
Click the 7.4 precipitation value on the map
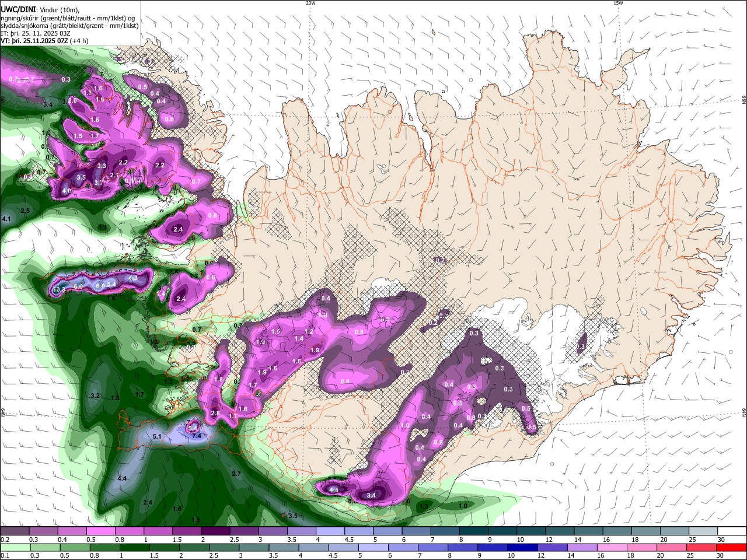click(197, 436)
